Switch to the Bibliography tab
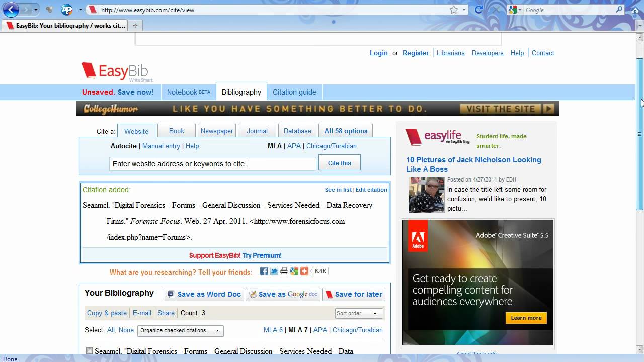644x362 pixels. [242, 92]
